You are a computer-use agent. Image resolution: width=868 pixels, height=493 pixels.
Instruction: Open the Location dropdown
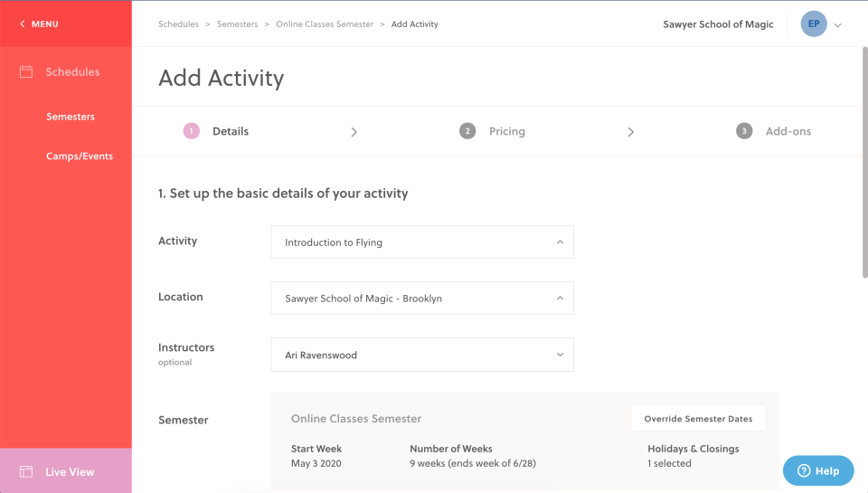[422, 299]
